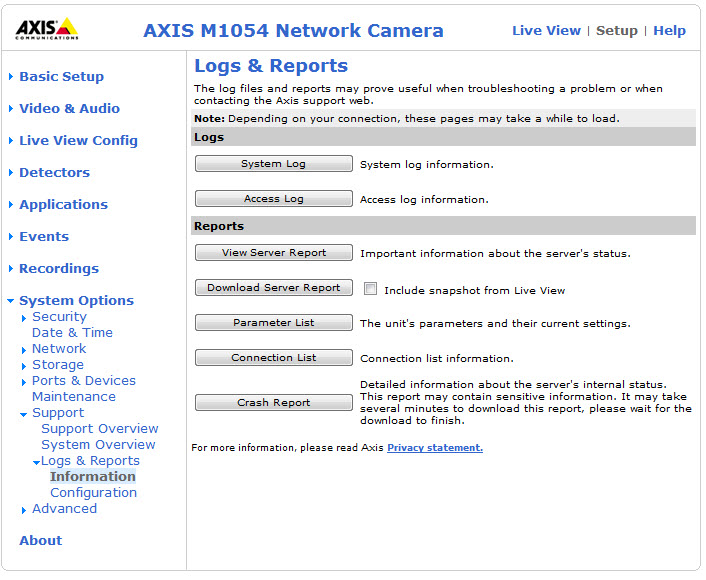Open the Network settings
The image size is (706, 580).
[59, 349]
